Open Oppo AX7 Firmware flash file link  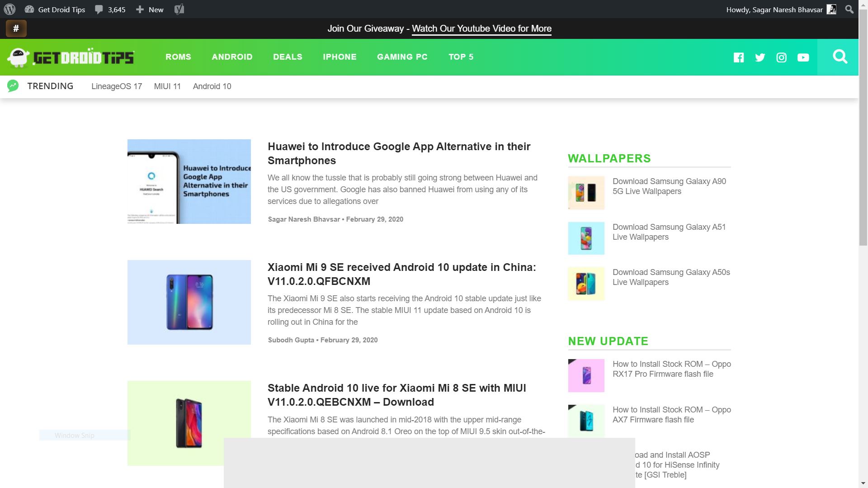[672, 415]
